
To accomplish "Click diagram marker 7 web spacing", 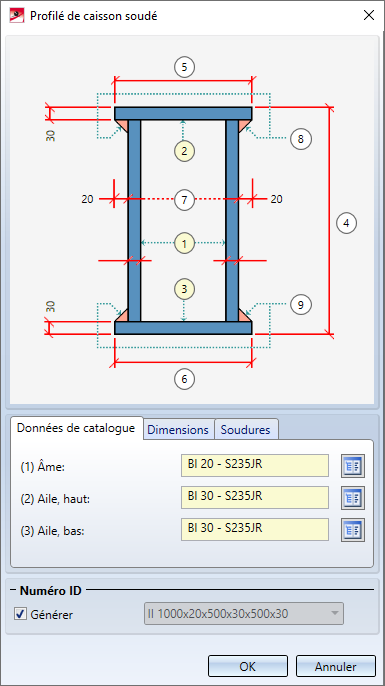I will (184, 200).
